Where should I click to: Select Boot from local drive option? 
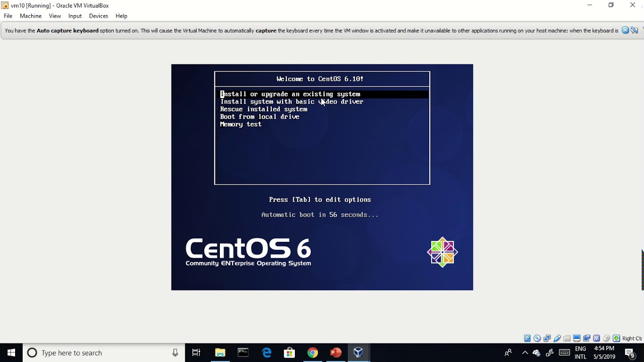(x=260, y=117)
